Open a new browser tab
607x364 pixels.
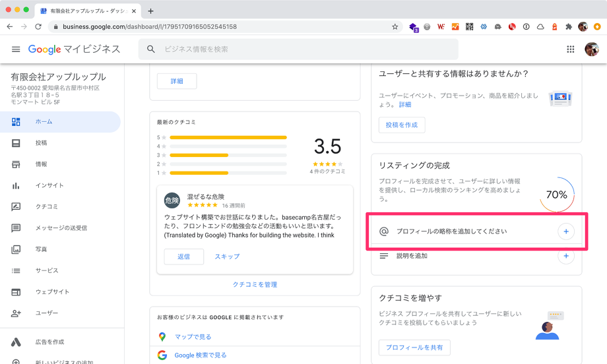pyautogui.click(x=150, y=11)
